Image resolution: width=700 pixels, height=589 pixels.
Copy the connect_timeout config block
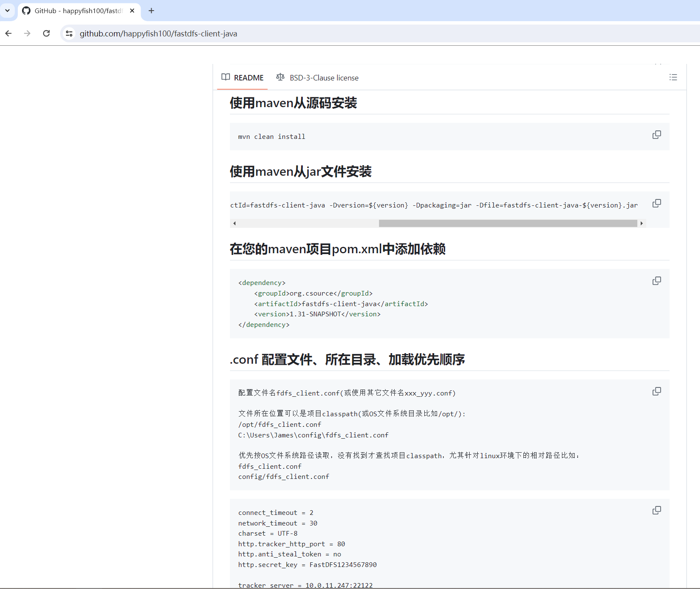[657, 510]
